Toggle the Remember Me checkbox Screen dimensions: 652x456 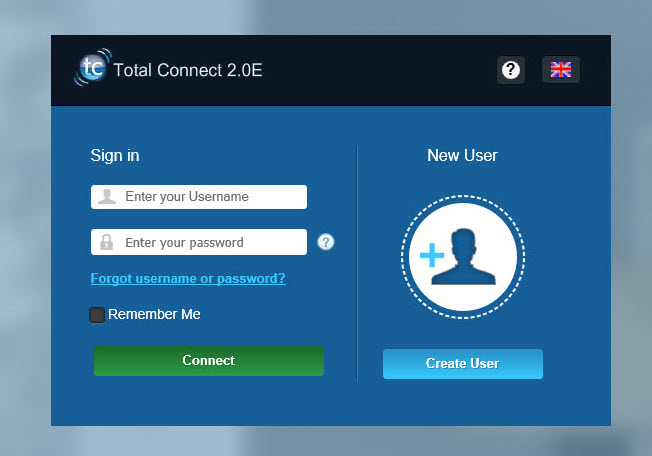click(97, 315)
